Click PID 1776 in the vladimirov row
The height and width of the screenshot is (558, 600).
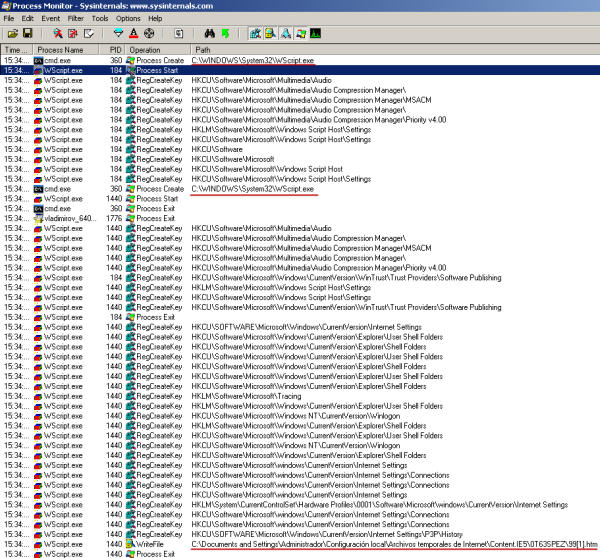pyautogui.click(x=114, y=219)
